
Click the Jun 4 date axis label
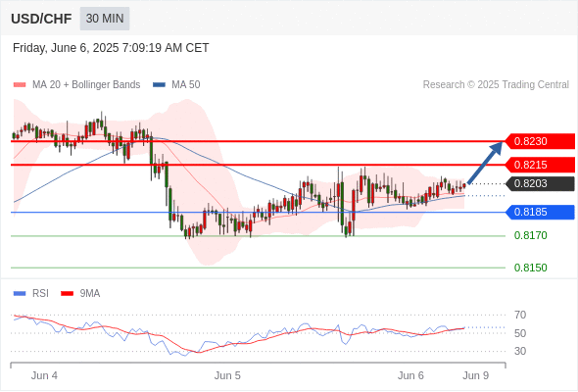click(x=44, y=375)
